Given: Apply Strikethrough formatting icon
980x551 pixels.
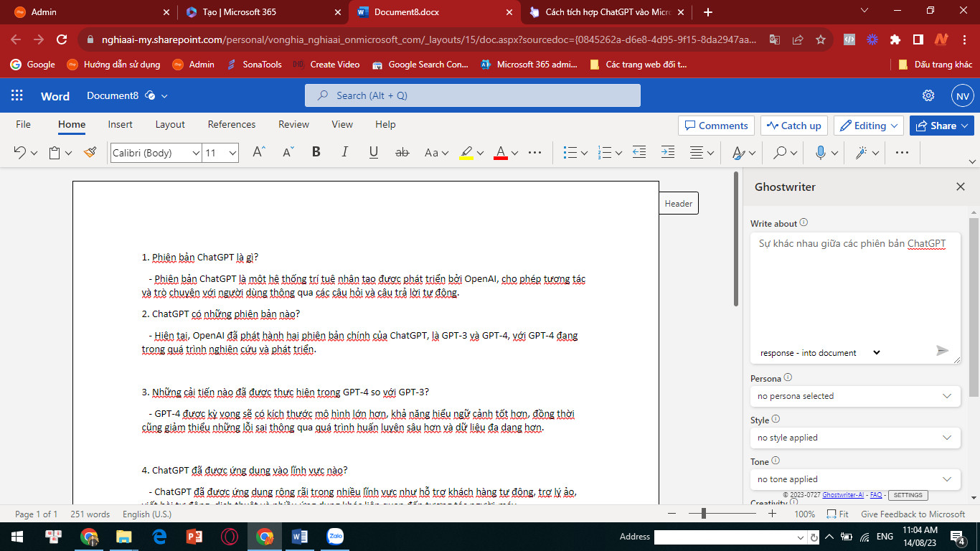Looking at the screenshot, I should [402, 153].
